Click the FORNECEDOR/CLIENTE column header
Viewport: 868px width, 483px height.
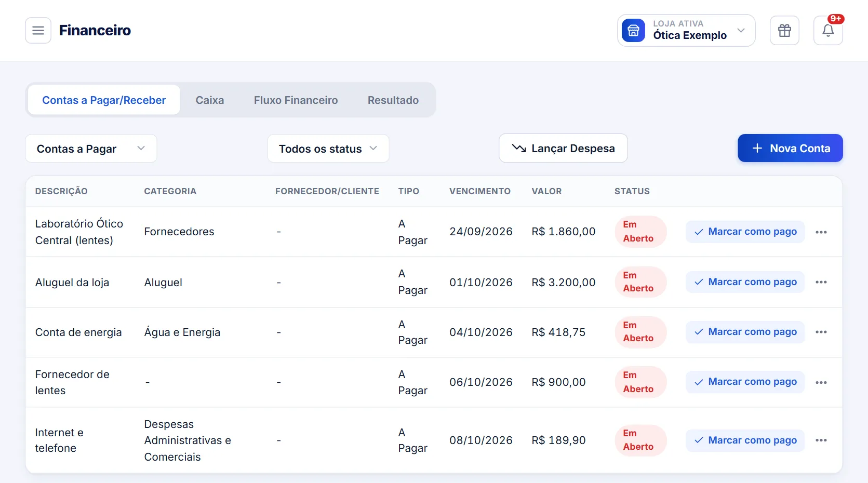coord(327,191)
